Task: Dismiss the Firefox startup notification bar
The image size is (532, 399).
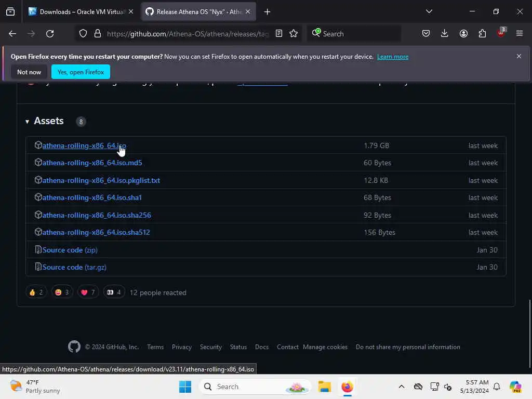Action: [519, 56]
